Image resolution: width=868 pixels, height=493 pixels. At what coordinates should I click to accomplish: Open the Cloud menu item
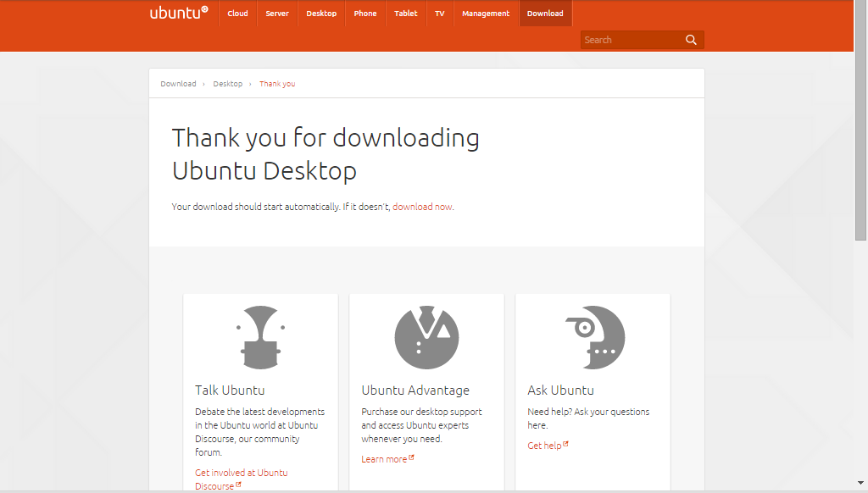click(x=237, y=14)
